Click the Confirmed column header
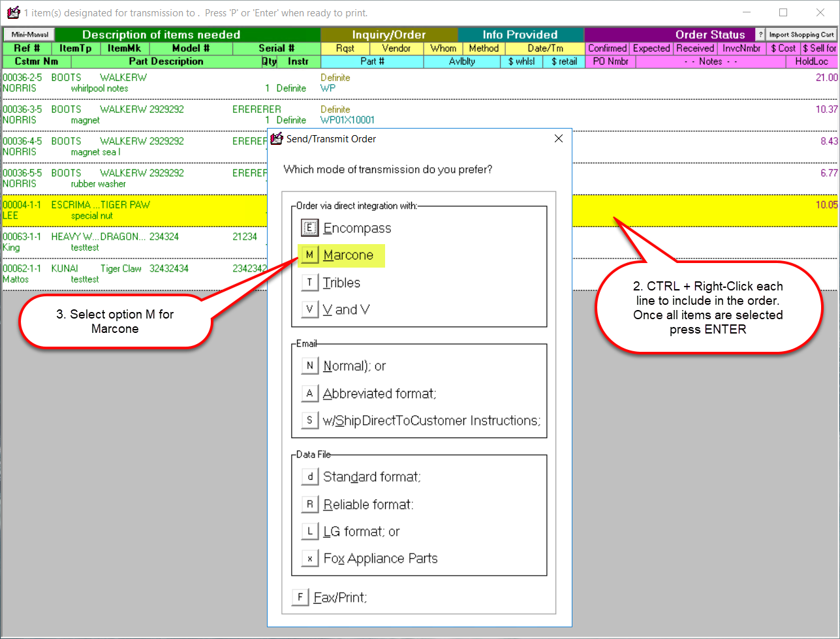 608,48
